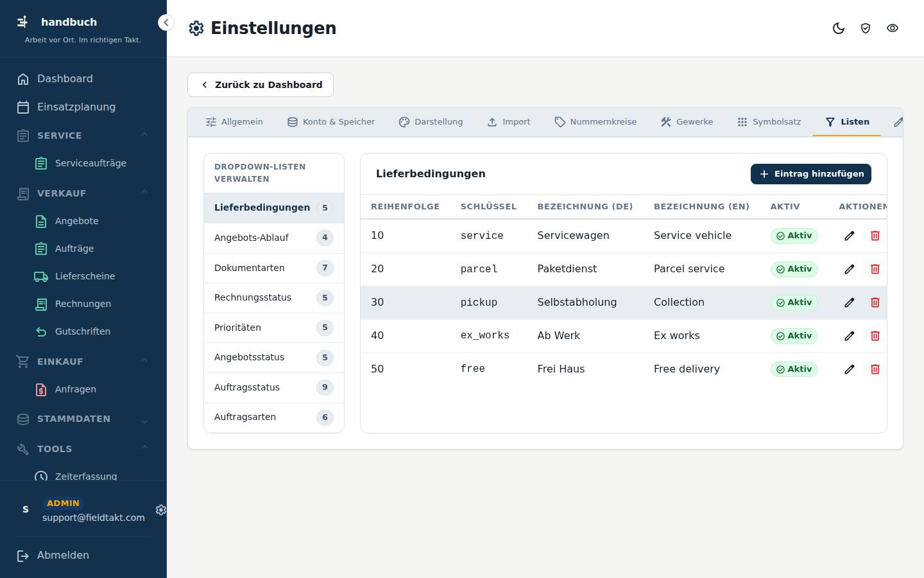Collapse the VERKAUF sidebar section
The height and width of the screenshot is (578, 924).
point(83,193)
